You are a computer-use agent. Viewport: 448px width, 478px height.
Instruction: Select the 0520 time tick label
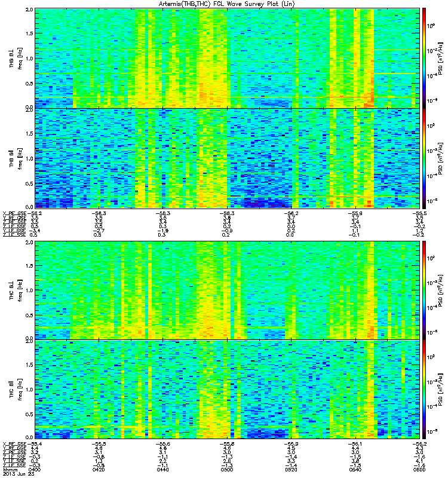(x=291, y=470)
